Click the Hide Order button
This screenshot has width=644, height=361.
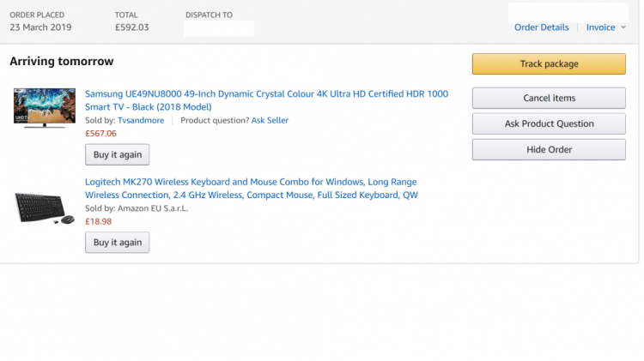pos(549,149)
